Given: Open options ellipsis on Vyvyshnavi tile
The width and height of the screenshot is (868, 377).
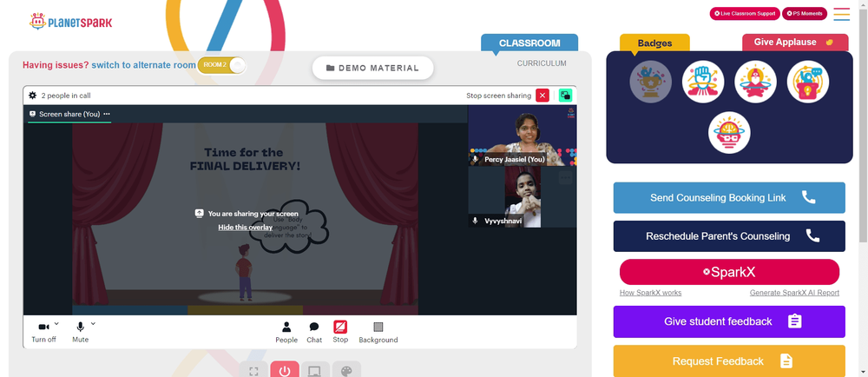Looking at the screenshot, I should click(565, 178).
